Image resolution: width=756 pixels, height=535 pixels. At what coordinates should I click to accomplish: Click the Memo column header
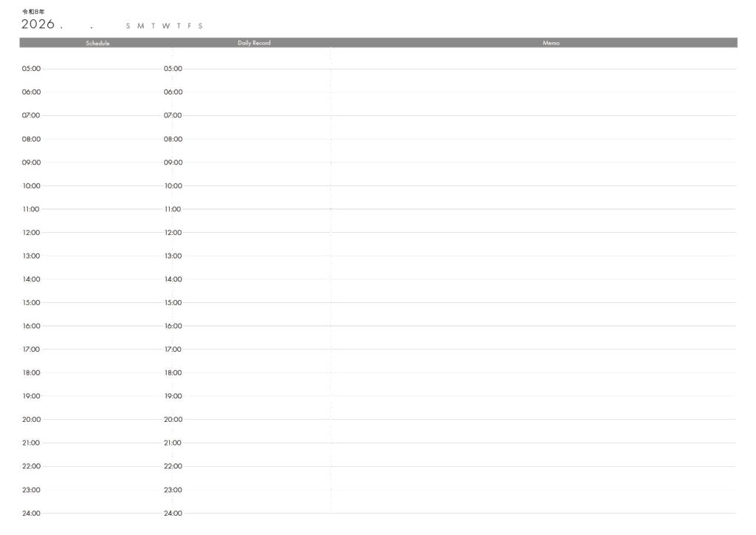[x=551, y=43]
